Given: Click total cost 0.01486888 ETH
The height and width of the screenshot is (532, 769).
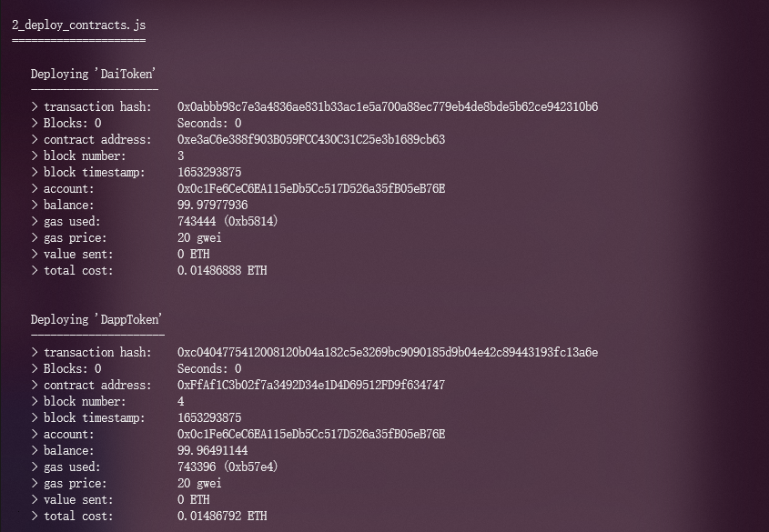Looking at the screenshot, I should [x=222, y=270].
